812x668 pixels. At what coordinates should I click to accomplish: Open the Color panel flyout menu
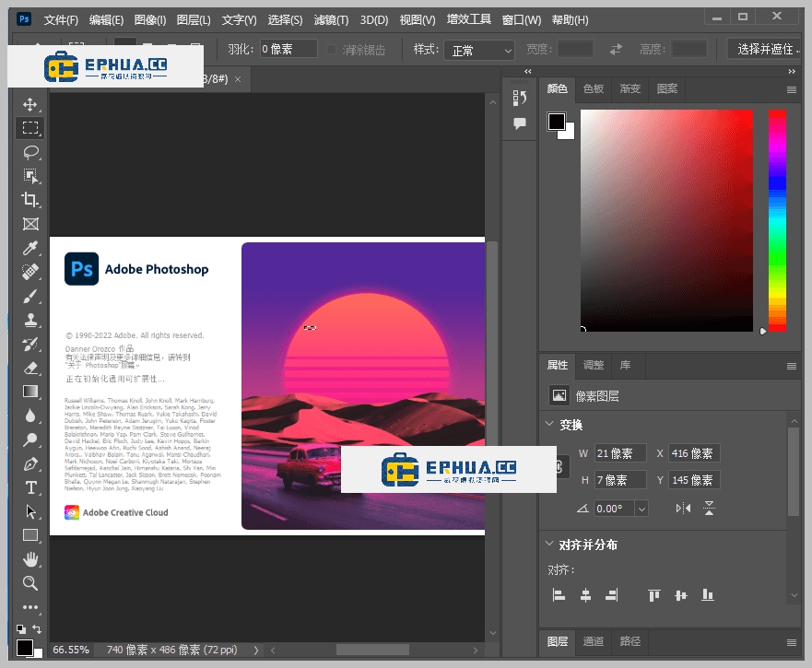point(792,89)
